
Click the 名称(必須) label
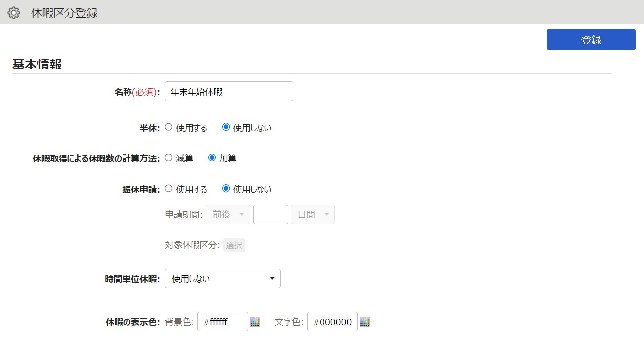click(137, 92)
